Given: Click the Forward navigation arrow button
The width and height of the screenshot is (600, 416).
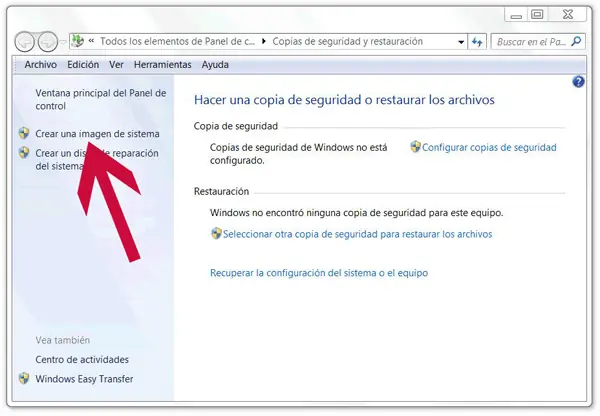Looking at the screenshot, I should click(x=47, y=41).
